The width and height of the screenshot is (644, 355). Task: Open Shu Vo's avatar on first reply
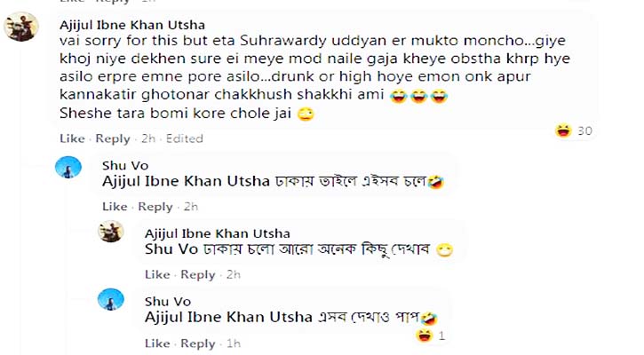(x=67, y=167)
